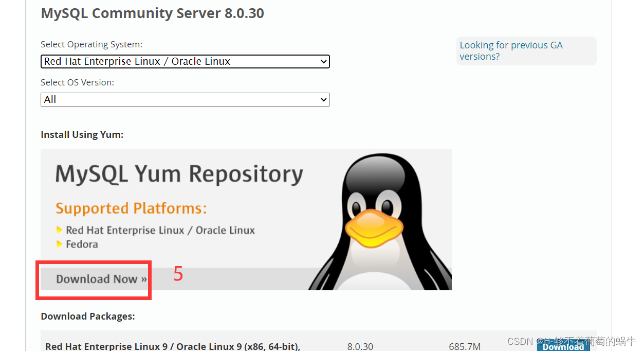
Task: Click the MySQL Yum Repository banner penguin
Action: click(380, 221)
